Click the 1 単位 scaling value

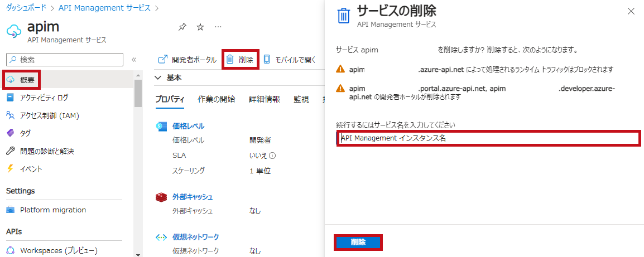pyautogui.click(x=260, y=171)
